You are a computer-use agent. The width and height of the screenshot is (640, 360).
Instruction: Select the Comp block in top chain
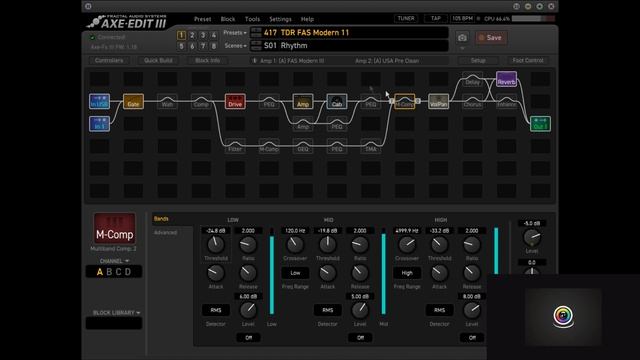point(201,101)
